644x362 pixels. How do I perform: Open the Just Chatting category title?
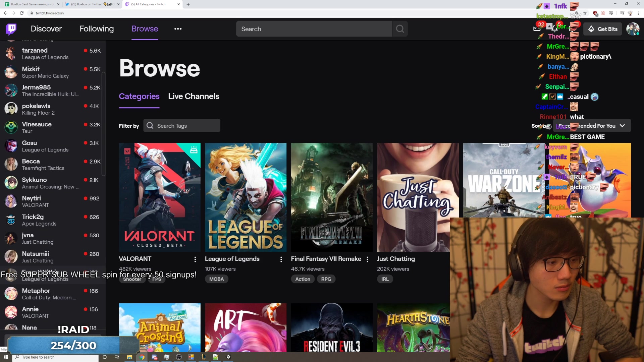(396, 259)
